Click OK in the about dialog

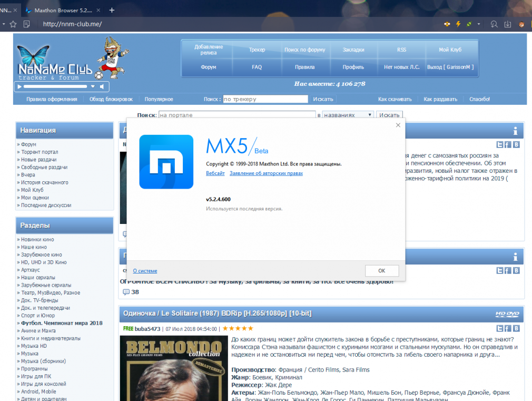coord(382,271)
